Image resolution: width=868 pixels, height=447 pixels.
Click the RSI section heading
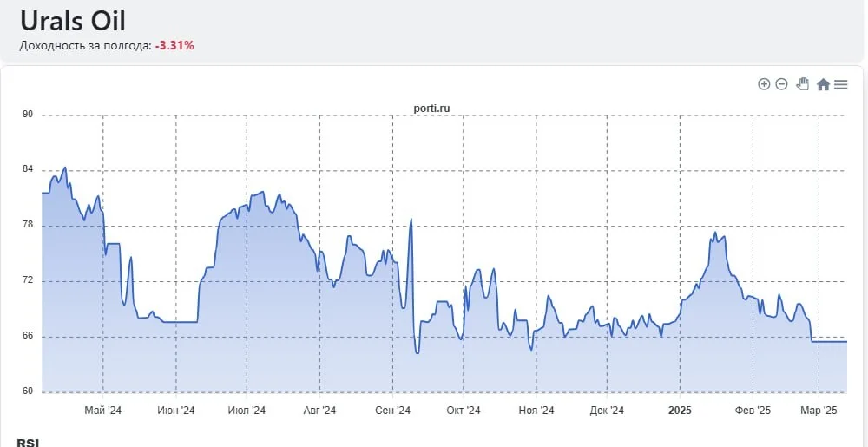pyautogui.click(x=28, y=444)
